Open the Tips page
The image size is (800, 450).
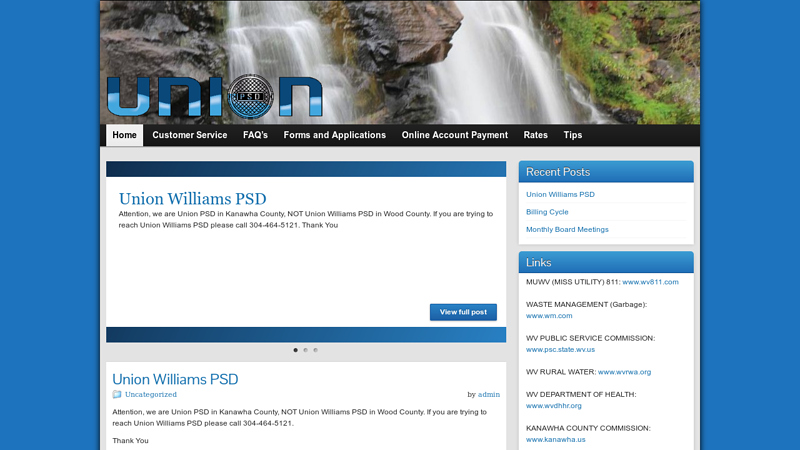click(573, 135)
